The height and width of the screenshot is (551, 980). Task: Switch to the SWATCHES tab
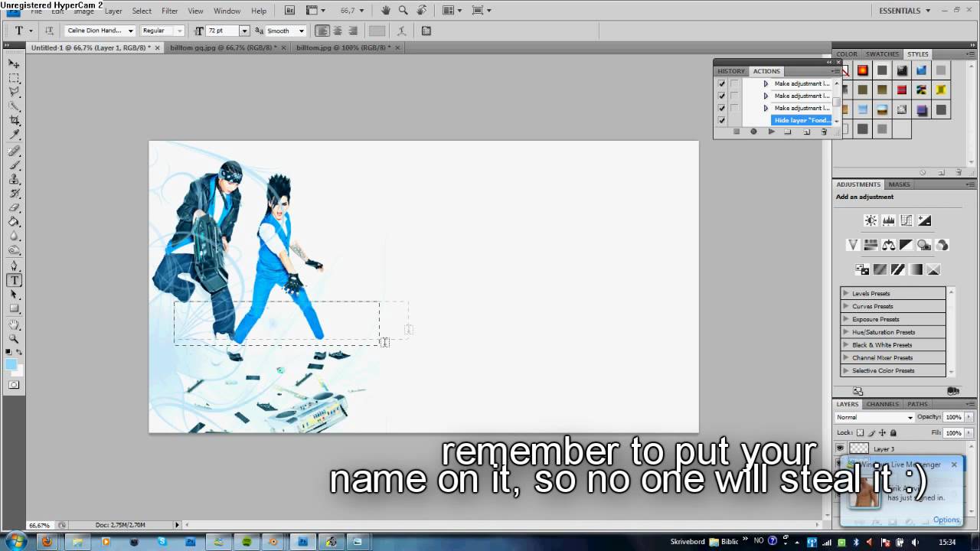click(x=882, y=54)
